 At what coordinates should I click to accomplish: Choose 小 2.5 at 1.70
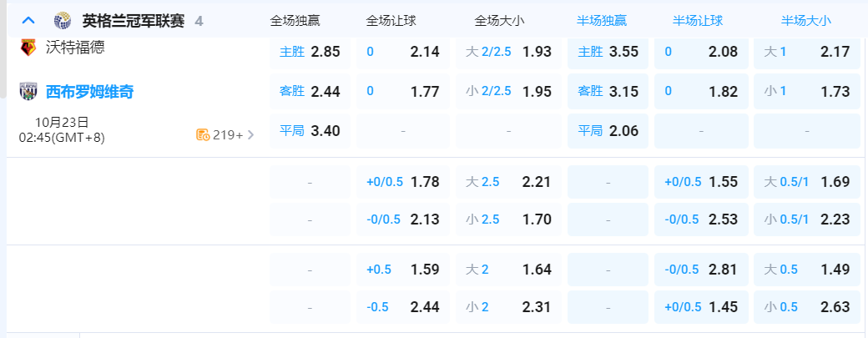click(x=508, y=219)
